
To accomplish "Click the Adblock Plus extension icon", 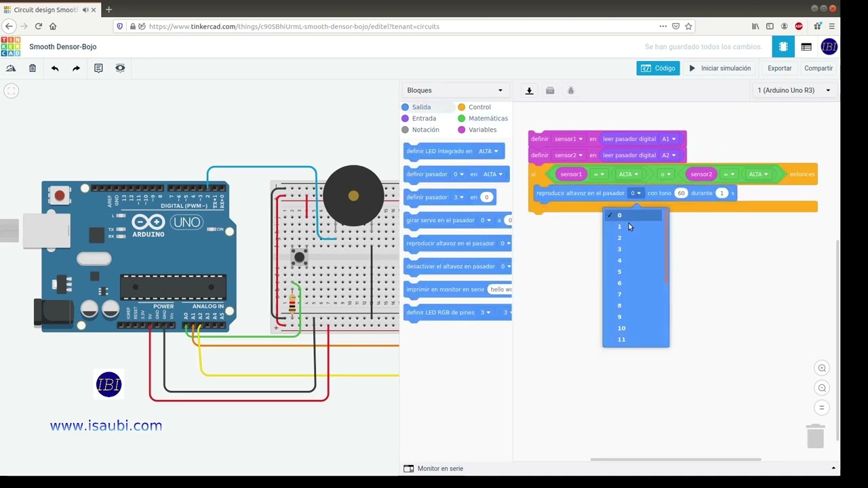I will 799,26.
